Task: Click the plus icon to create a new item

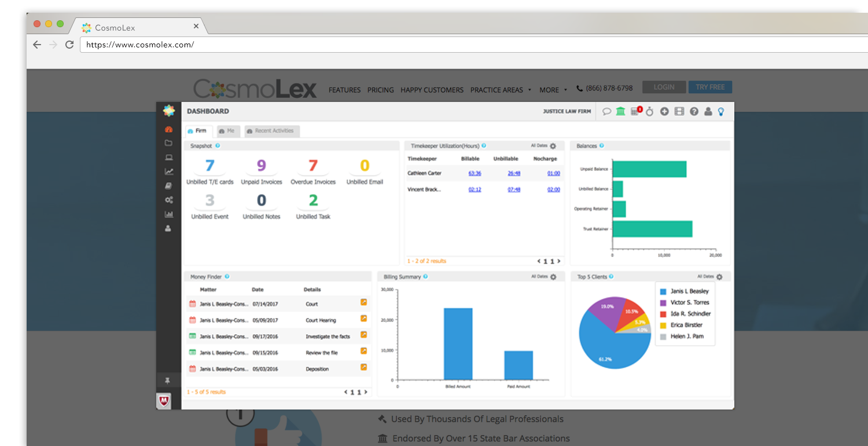Action: coord(664,111)
